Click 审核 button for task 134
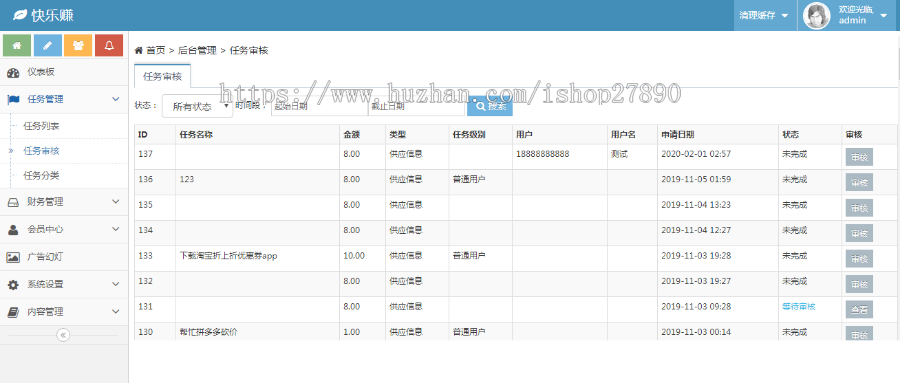 coord(859,233)
